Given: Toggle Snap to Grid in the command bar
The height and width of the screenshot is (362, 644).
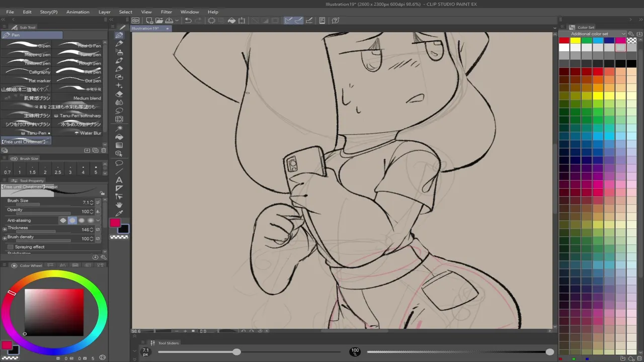Looking at the screenshot, I should point(309,21).
